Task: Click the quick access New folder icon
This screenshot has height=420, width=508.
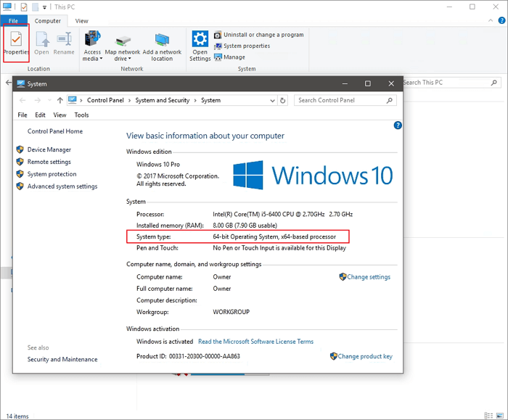Action: pos(36,7)
